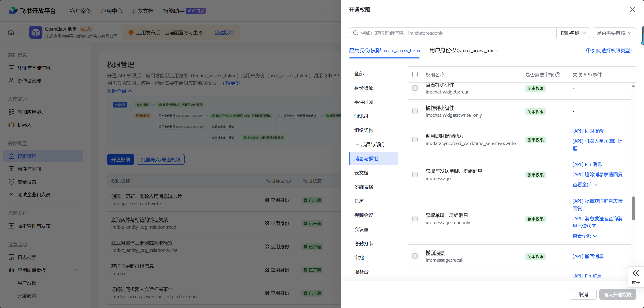
Task: Click the question icon next to 如何选择权限类型
Action: point(588,51)
